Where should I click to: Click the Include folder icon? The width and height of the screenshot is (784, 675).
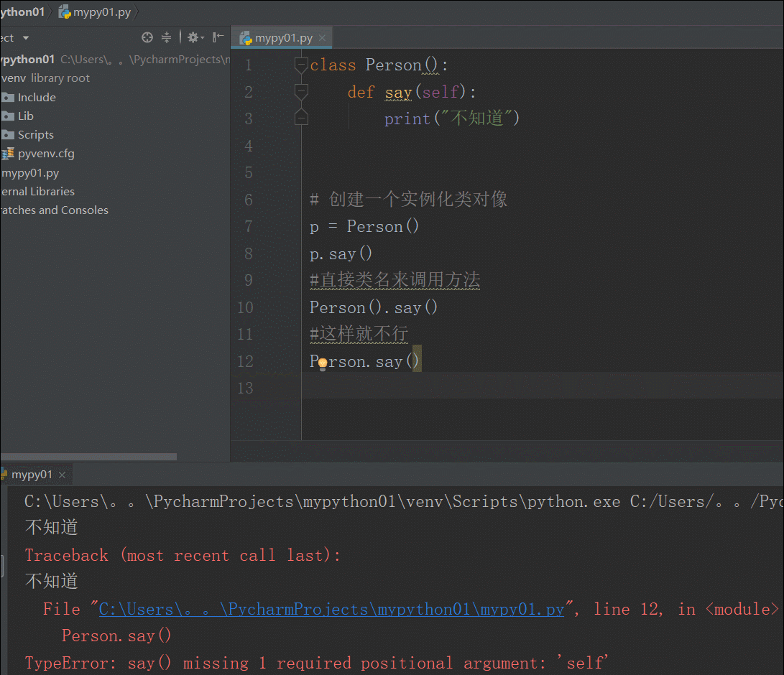click(x=8, y=98)
